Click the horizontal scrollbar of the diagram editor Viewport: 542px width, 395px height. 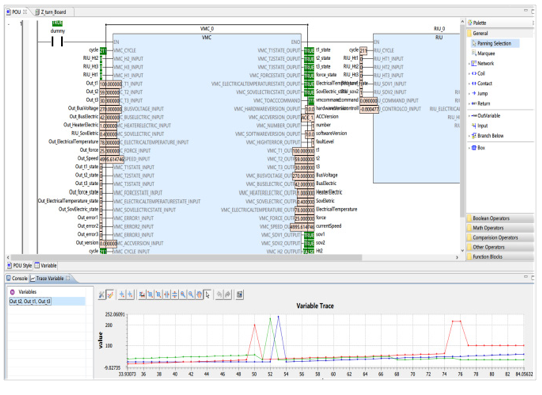(x=187, y=257)
